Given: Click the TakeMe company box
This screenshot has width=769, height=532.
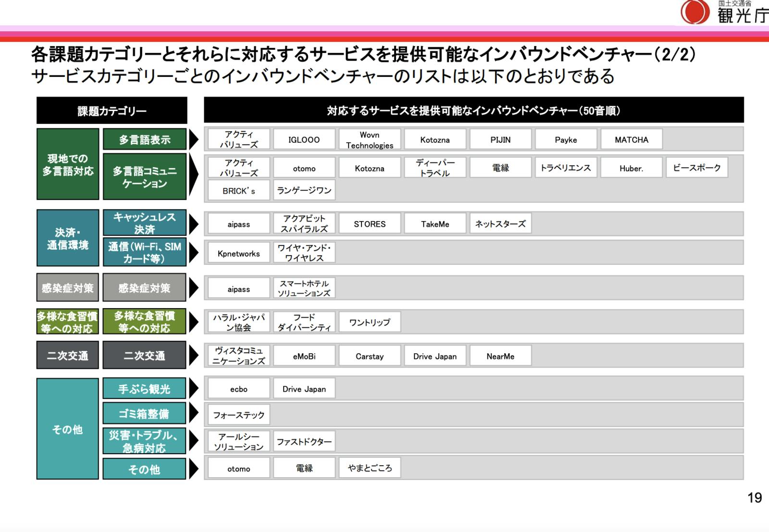Looking at the screenshot, I should click(435, 223).
